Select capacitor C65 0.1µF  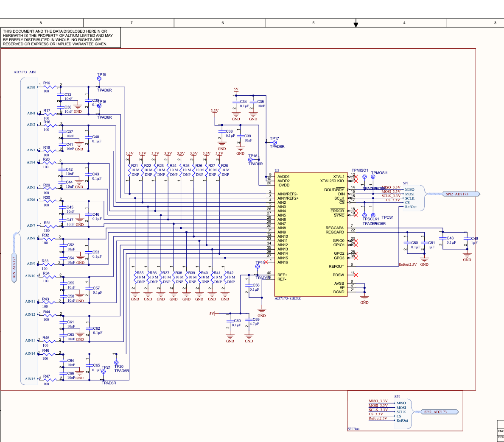tap(90, 366)
